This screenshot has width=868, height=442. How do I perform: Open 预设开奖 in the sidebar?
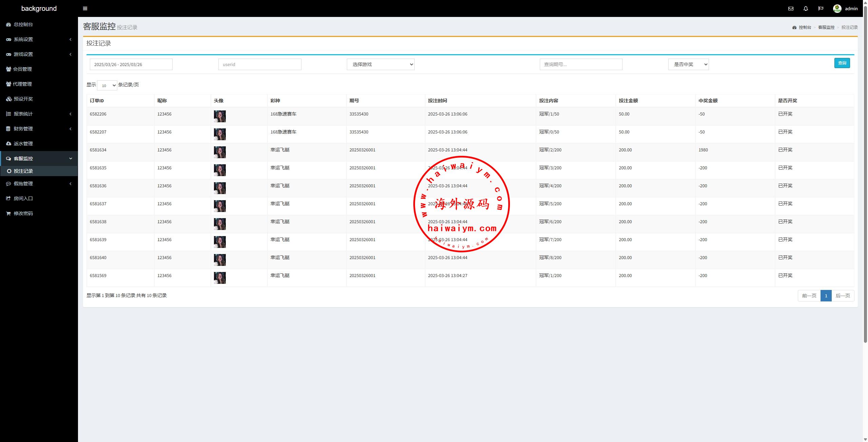tap(23, 99)
